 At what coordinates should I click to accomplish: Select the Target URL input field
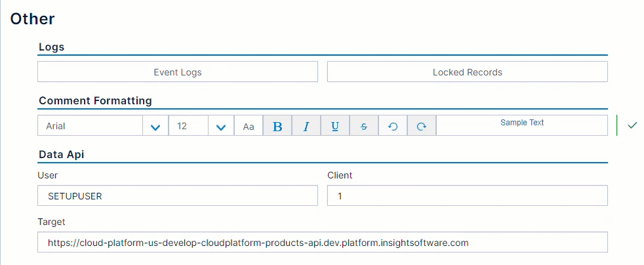tap(322, 242)
